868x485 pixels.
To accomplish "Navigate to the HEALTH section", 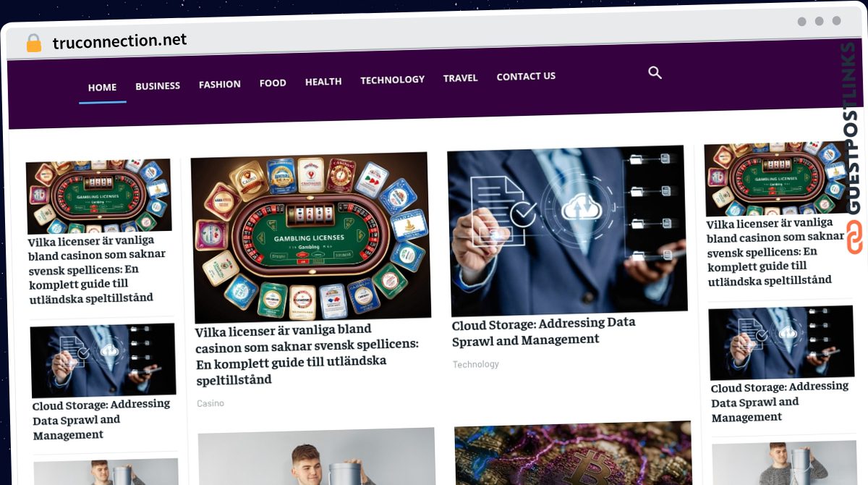I will (323, 82).
